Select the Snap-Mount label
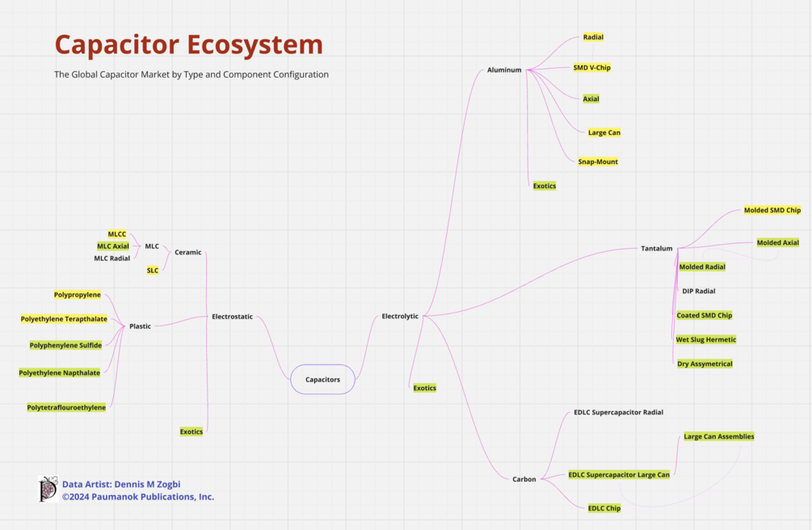Viewport: 812px width, 530px height. (x=598, y=162)
